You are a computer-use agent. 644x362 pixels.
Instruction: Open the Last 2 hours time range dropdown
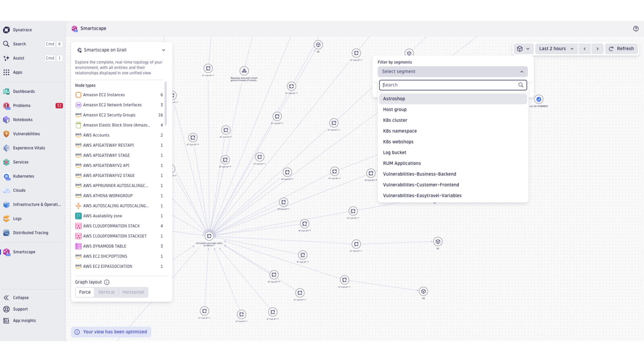click(x=556, y=49)
